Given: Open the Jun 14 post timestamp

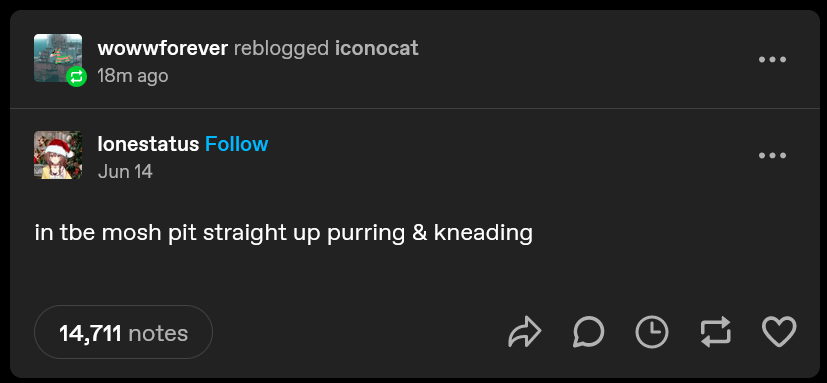Looking at the screenshot, I should (x=125, y=171).
